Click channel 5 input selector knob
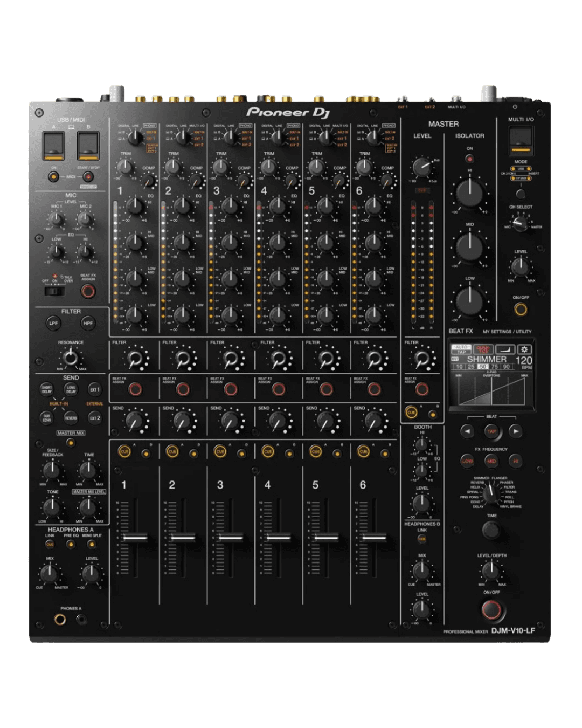Viewport: 582px width, 728px height. pyautogui.click(x=326, y=138)
